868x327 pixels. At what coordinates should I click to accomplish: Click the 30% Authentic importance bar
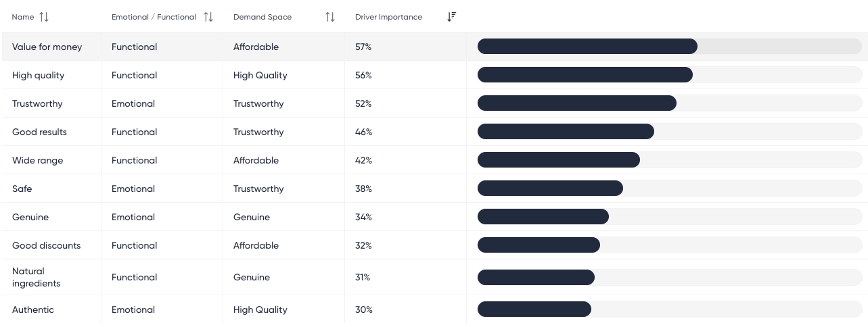534,309
